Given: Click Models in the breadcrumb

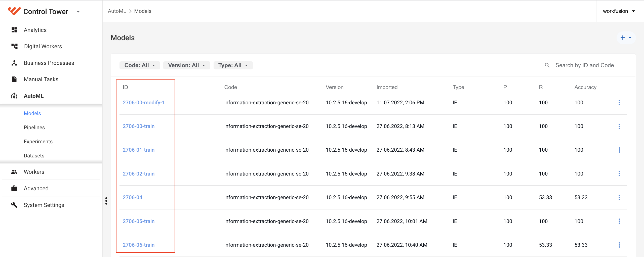Looking at the screenshot, I should click(143, 11).
